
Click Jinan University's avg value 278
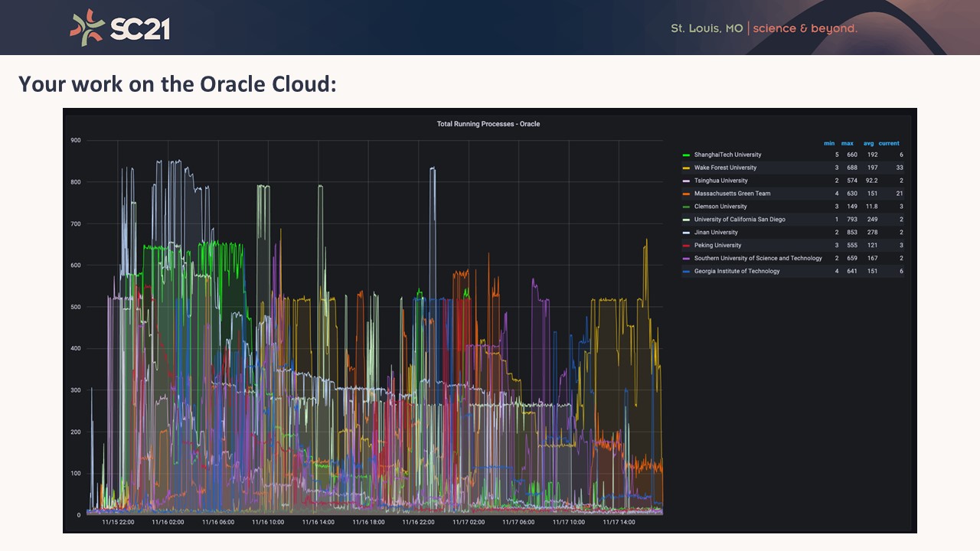click(872, 233)
